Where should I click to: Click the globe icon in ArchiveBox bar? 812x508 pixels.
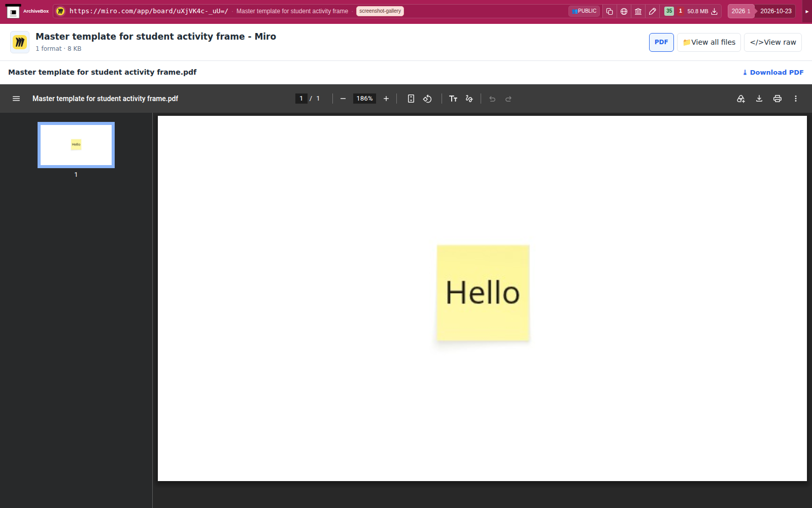pyautogui.click(x=624, y=11)
